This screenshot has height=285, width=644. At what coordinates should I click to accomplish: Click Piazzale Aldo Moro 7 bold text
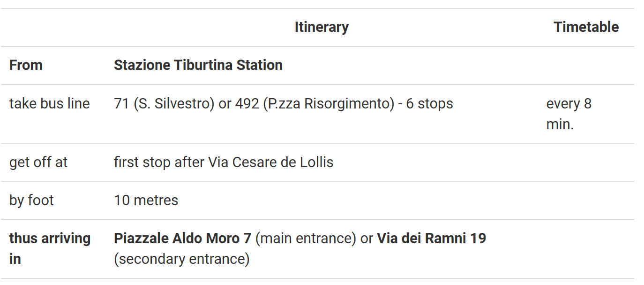(183, 239)
